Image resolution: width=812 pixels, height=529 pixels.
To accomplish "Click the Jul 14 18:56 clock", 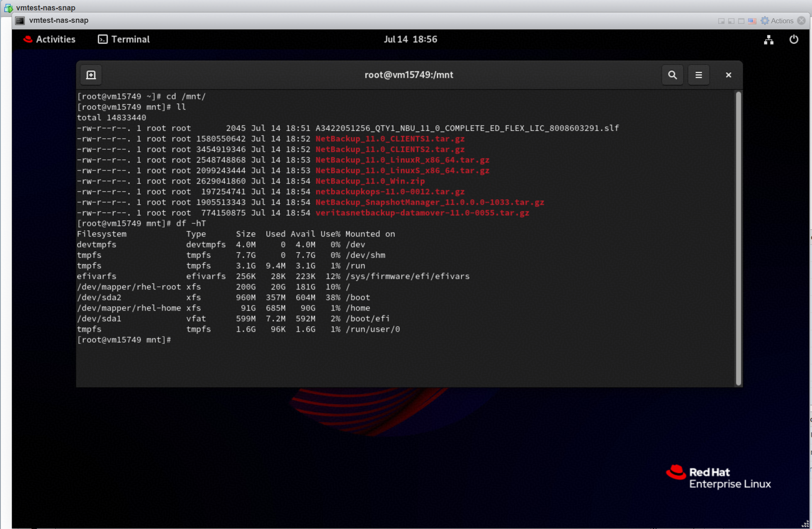I will coord(410,39).
